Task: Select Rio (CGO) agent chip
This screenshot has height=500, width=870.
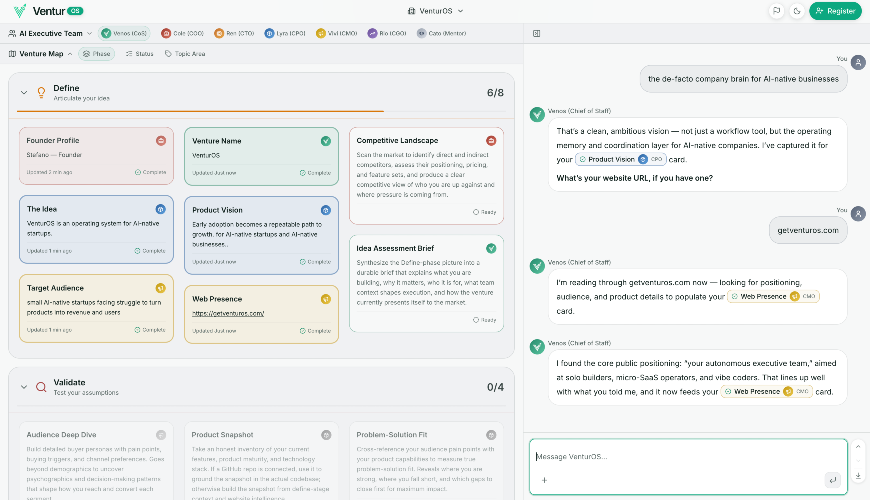Action: point(387,33)
